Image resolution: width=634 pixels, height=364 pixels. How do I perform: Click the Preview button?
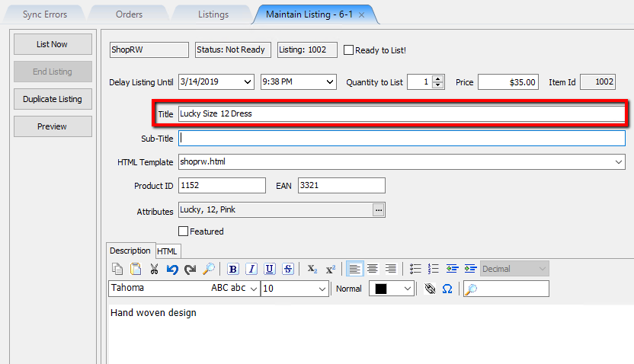click(x=53, y=126)
